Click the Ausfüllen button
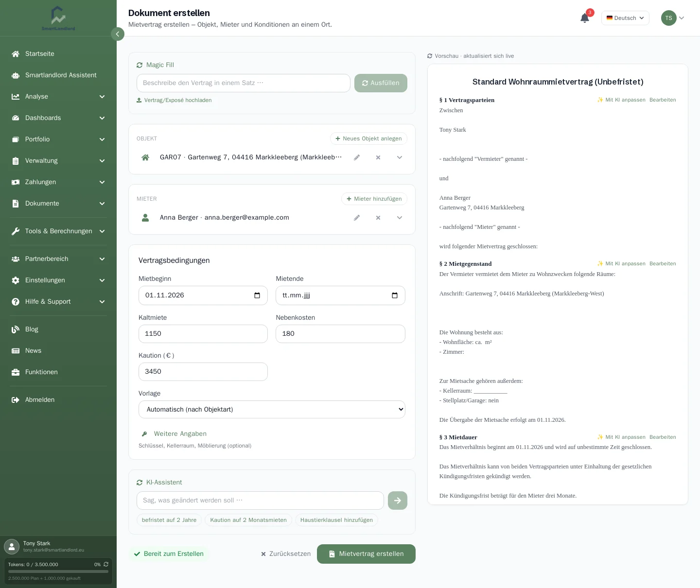The width and height of the screenshot is (700, 588). pos(381,83)
